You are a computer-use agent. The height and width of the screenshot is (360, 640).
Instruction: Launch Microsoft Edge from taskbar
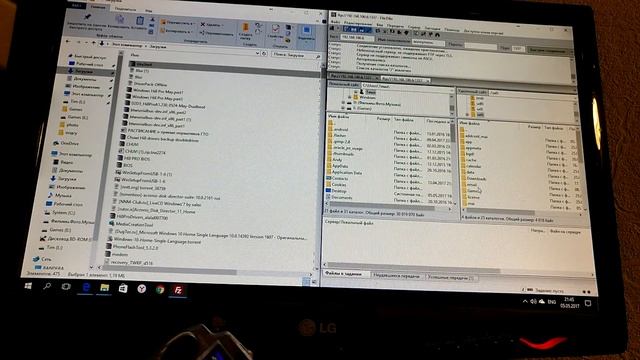pyautogui.click(x=86, y=287)
